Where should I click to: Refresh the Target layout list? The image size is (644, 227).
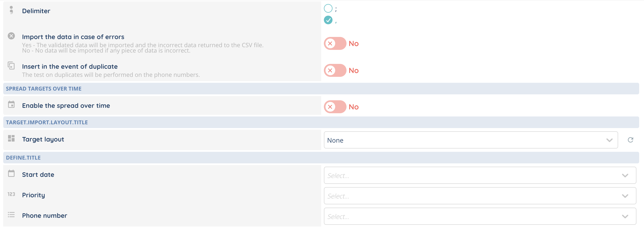point(630,140)
